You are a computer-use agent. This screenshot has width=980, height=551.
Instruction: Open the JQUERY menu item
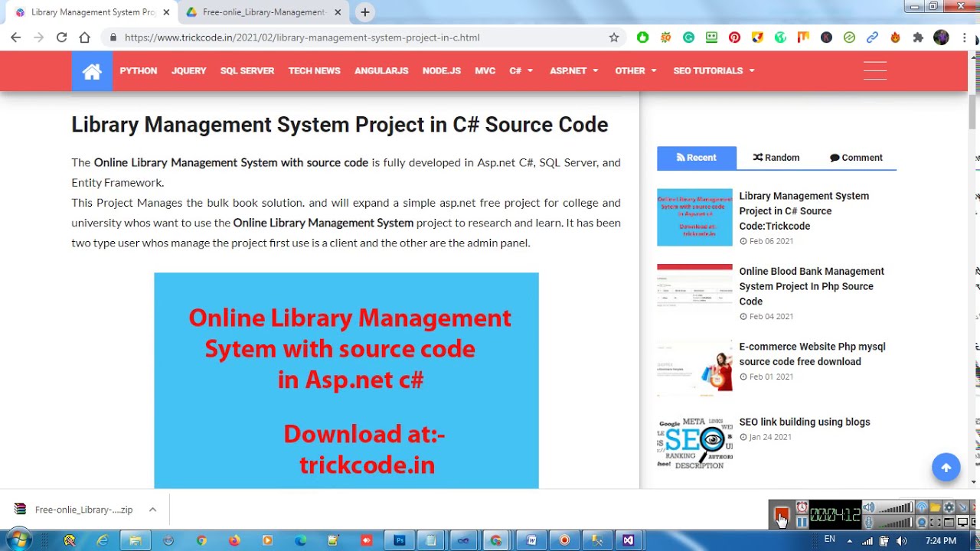pyautogui.click(x=189, y=70)
